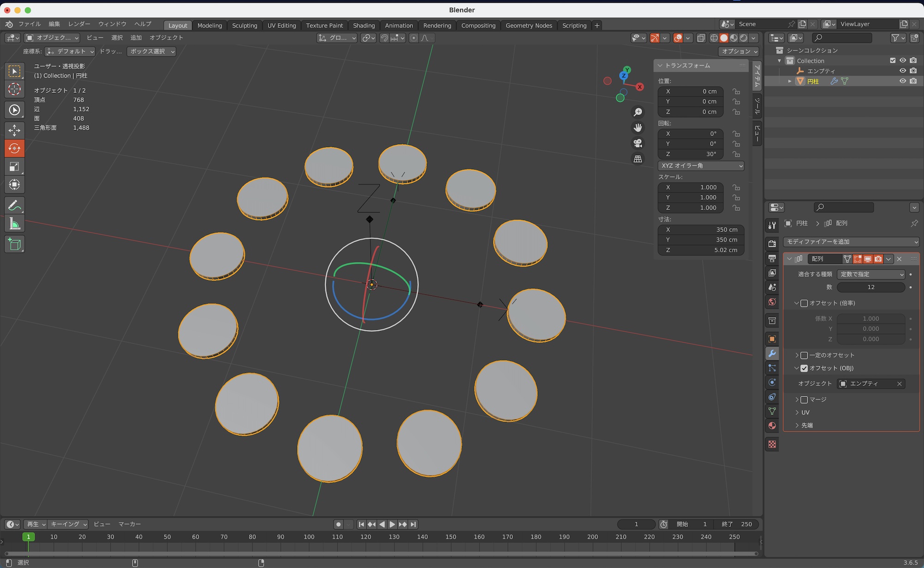Select the Measure ruler tool
924x568 pixels.
point(14,224)
